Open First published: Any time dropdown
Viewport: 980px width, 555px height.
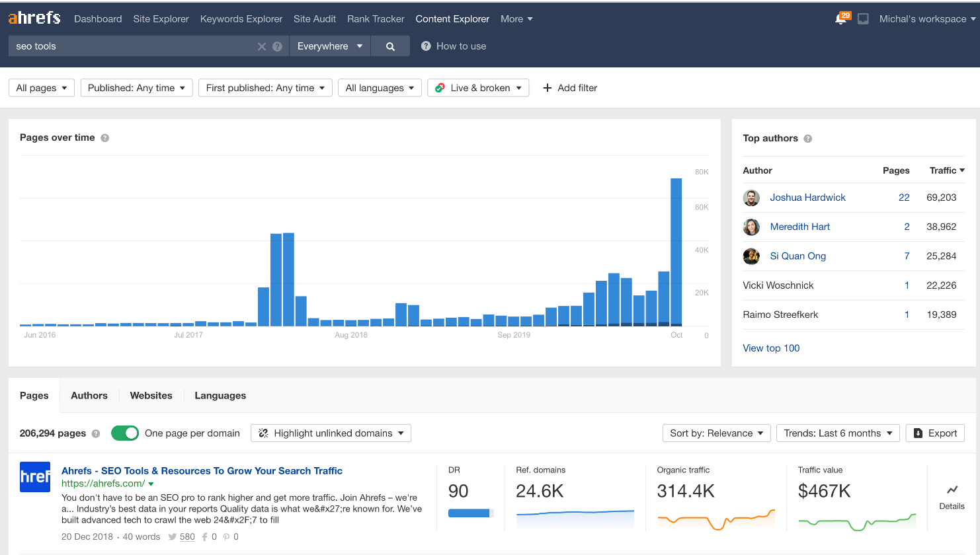265,88
